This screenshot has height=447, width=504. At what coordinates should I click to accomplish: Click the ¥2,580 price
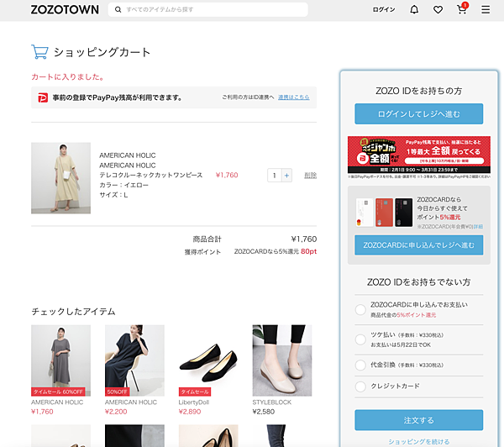point(264,412)
